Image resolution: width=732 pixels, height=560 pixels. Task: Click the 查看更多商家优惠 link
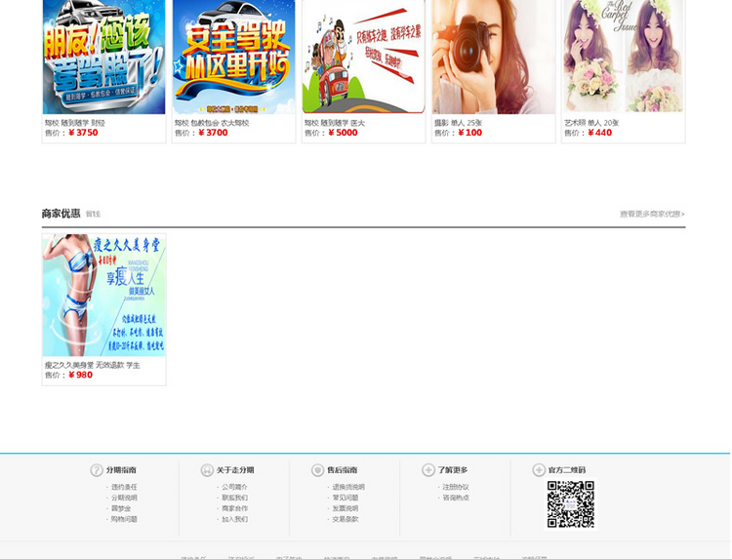(x=652, y=215)
